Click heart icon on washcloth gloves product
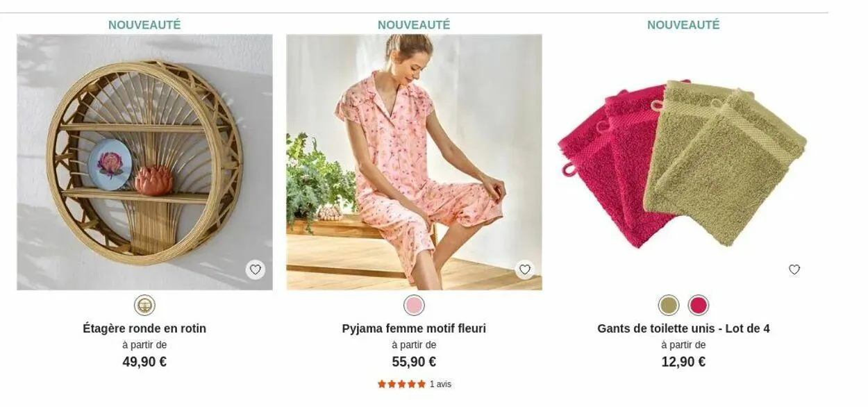868x407 pixels. tap(794, 269)
